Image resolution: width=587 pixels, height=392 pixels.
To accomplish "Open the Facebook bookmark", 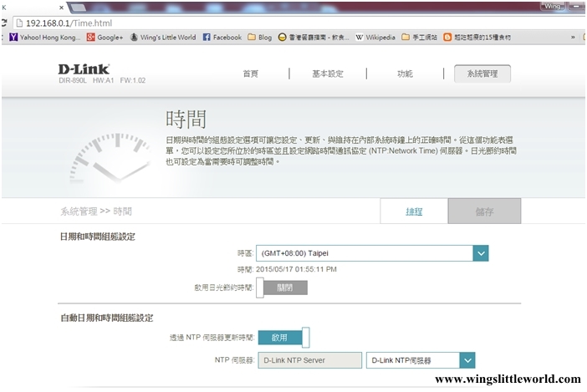I will [222, 38].
